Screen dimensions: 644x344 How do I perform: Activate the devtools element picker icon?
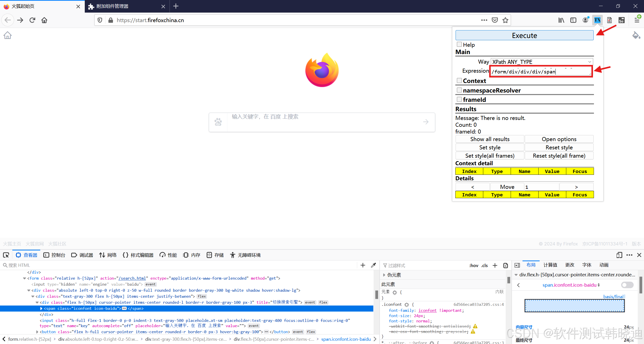click(x=6, y=255)
